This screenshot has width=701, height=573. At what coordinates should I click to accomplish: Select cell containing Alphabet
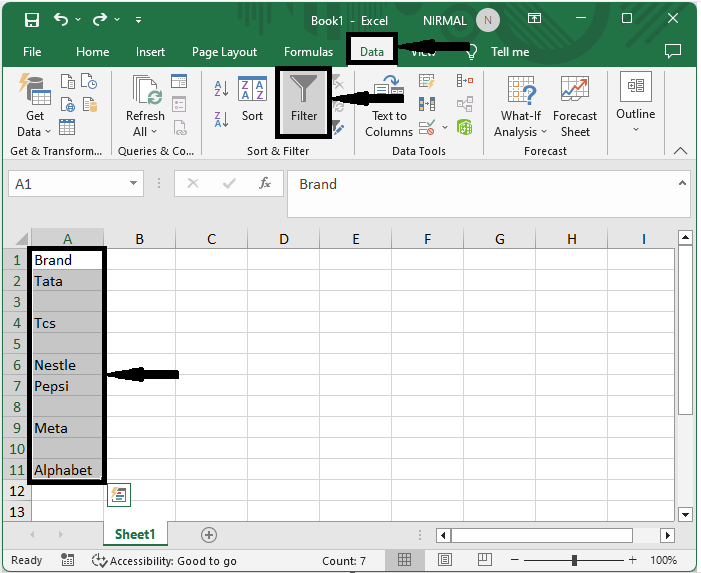[x=67, y=470]
